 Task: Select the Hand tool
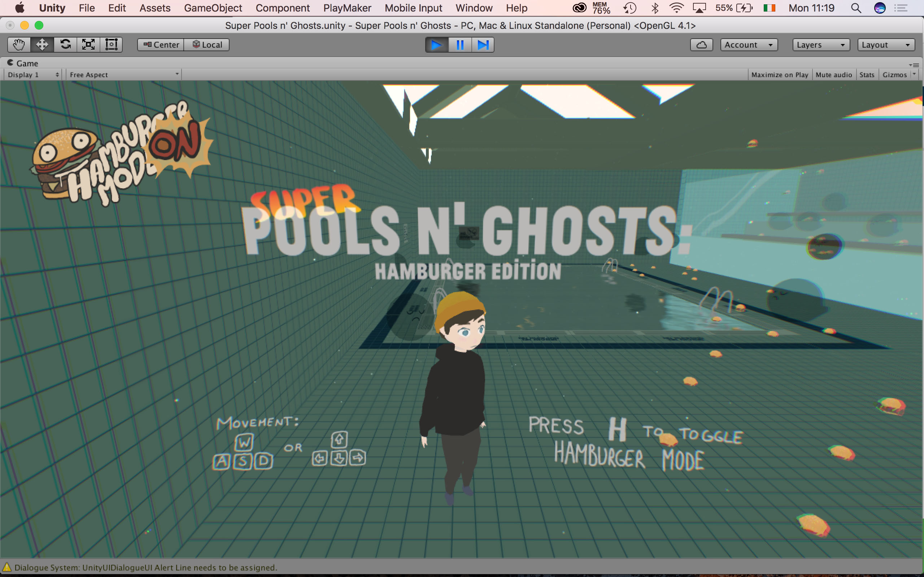[19, 45]
